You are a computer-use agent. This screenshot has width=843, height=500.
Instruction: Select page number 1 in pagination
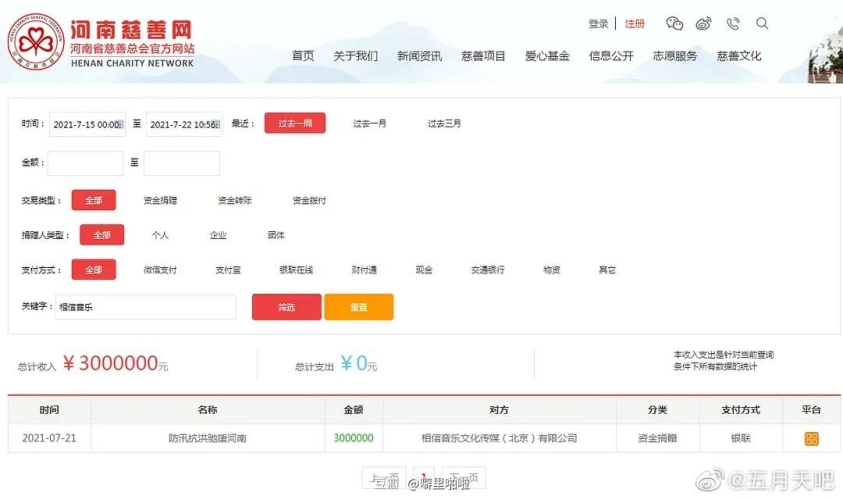424,478
